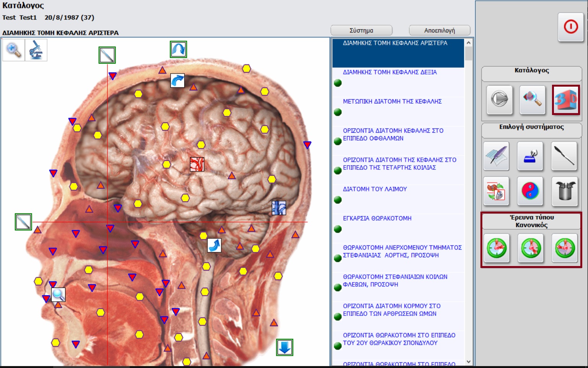
Task: Click the Έρευνα τύπου Κανονικός header
Action: 531,221
